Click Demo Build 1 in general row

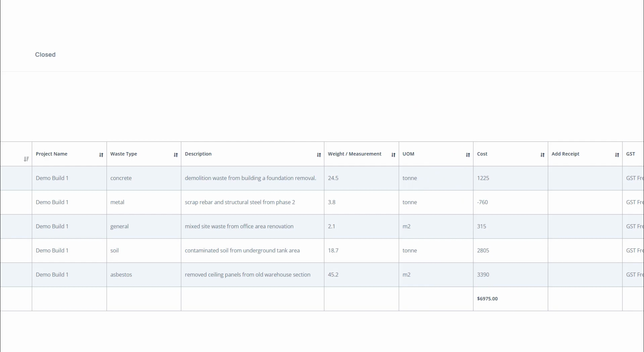pyautogui.click(x=52, y=226)
